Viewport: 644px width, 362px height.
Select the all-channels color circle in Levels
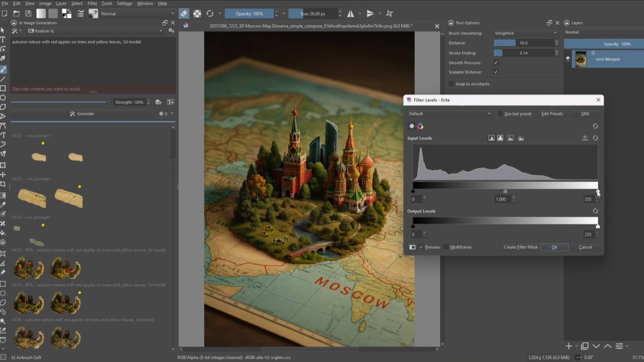pos(420,126)
